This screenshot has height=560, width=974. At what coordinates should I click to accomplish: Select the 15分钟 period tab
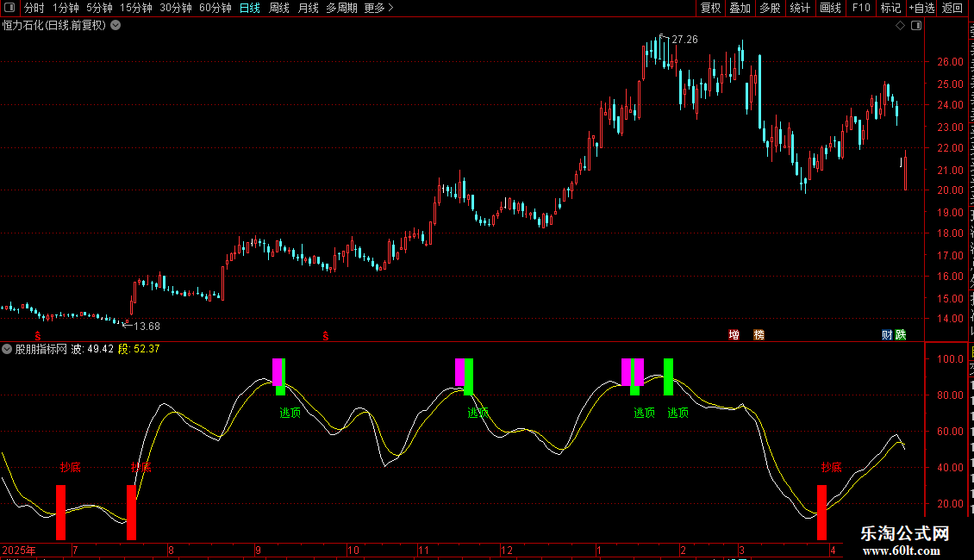tap(136, 8)
